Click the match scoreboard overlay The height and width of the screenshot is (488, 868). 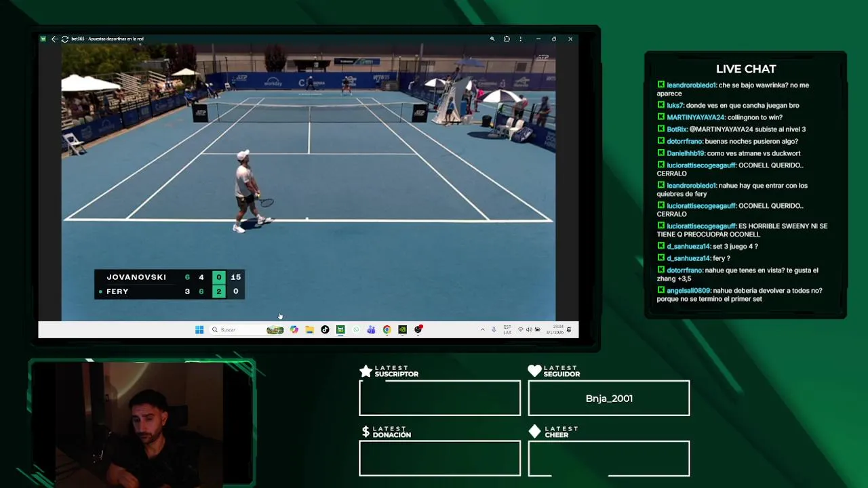[170, 284]
